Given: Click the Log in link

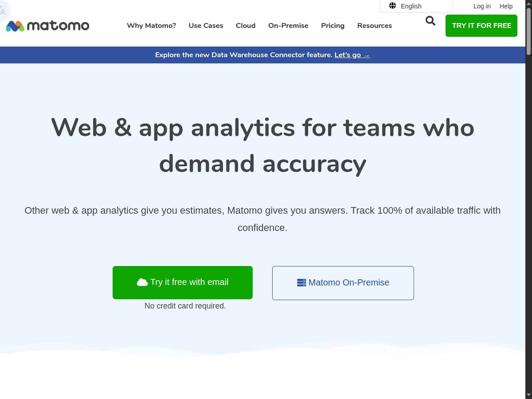Looking at the screenshot, I should 482,6.
